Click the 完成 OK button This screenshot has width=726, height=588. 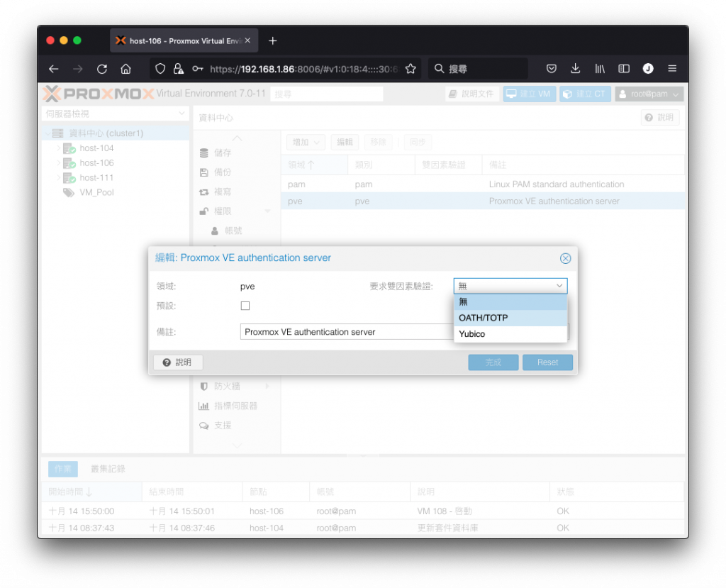(493, 362)
